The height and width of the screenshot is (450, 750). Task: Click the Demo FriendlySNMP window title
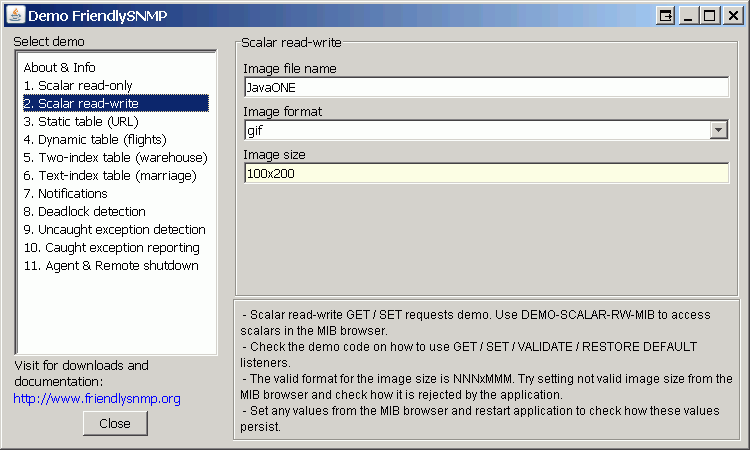click(x=98, y=16)
